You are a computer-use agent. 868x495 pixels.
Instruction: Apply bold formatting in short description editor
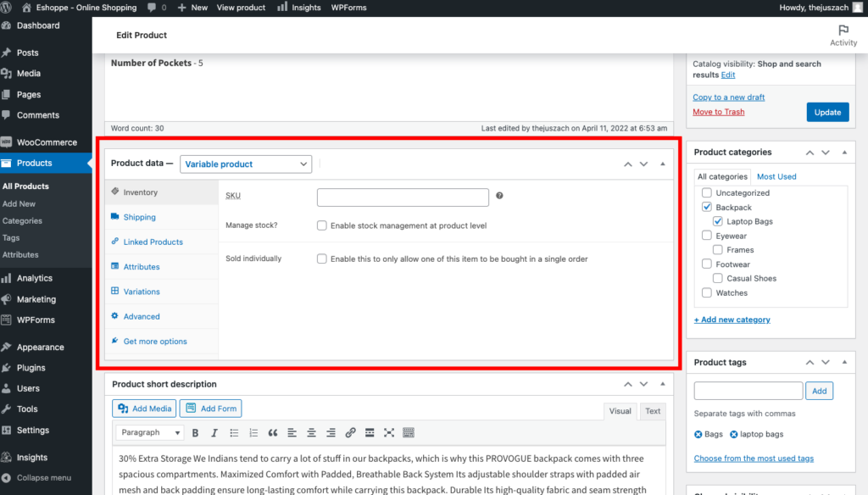click(x=195, y=432)
